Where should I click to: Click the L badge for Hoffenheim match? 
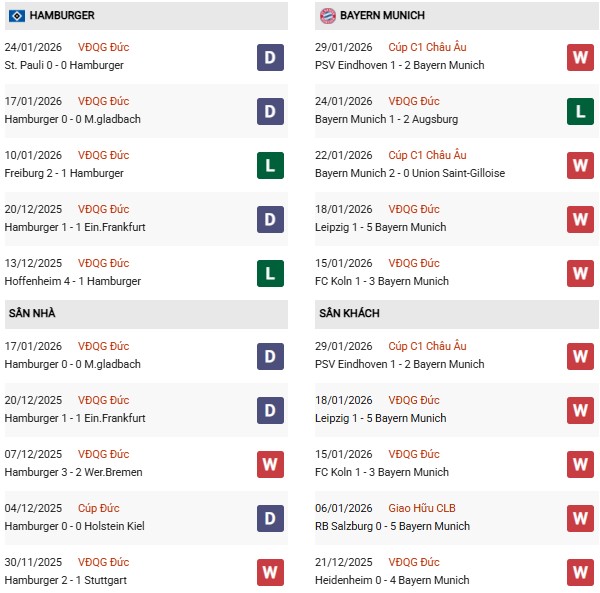pos(270,273)
